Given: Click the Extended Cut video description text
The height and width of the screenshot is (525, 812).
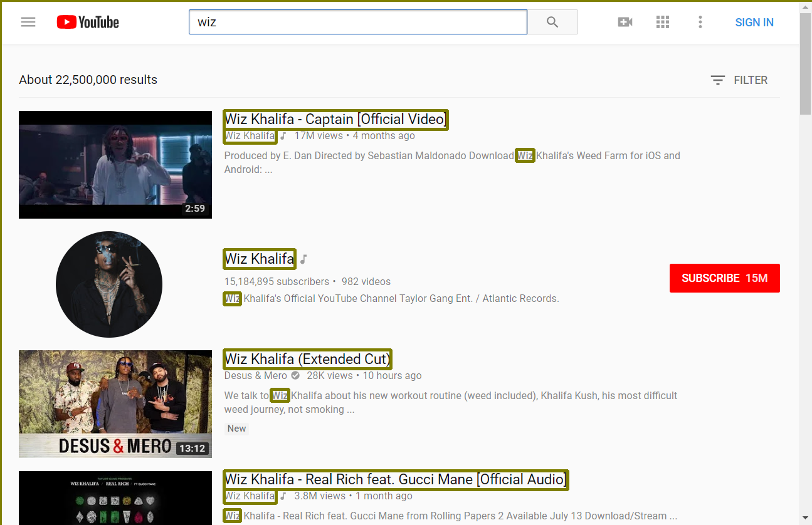Looking at the screenshot, I should coord(451,402).
